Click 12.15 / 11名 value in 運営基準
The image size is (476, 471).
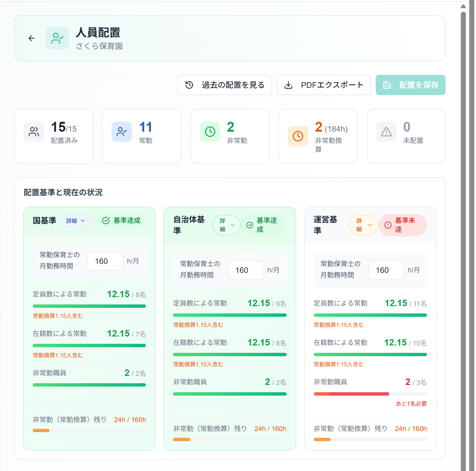coord(406,303)
